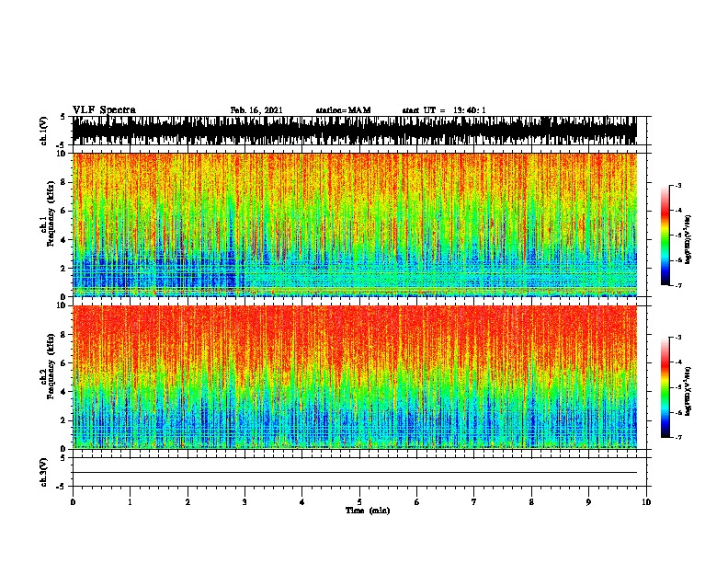Click the 8 kHz tick label on ch.1 axis
728x563 pixels.
pos(63,182)
